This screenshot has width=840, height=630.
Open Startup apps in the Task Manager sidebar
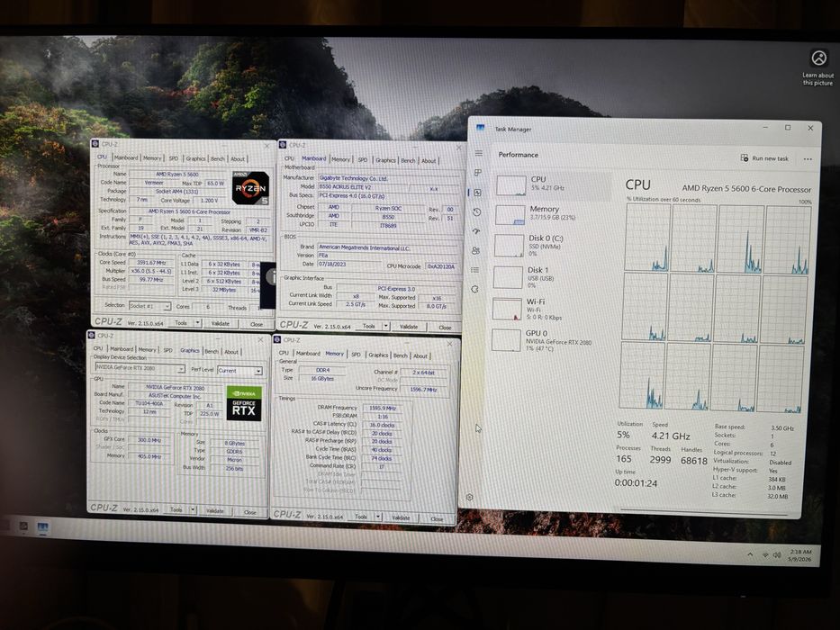(476, 231)
